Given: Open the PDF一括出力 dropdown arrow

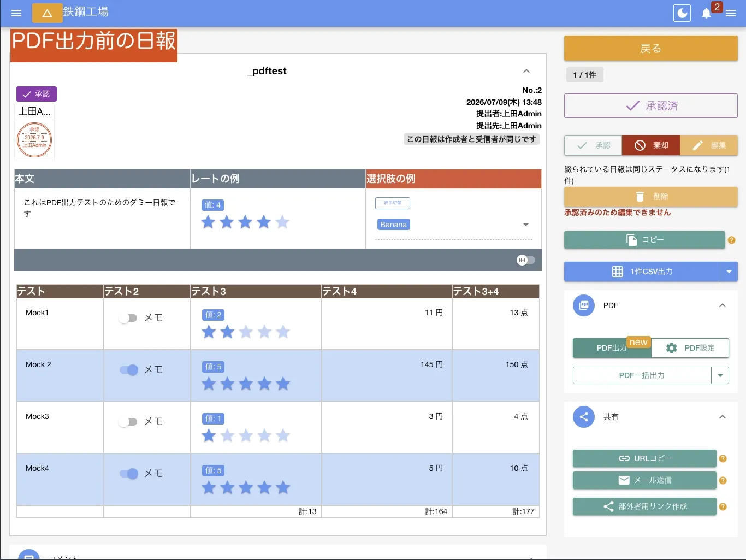Looking at the screenshot, I should pos(720,375).
